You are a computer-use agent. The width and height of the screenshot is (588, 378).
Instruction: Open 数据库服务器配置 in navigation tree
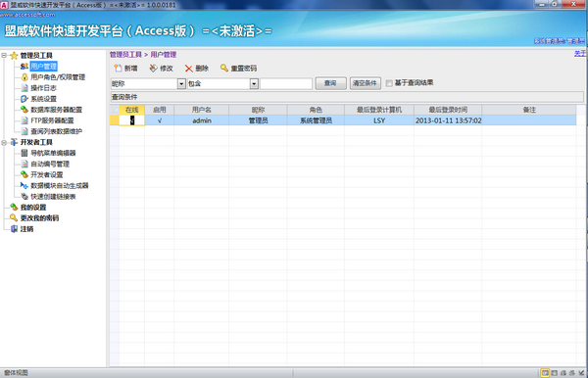pos(56,110)
